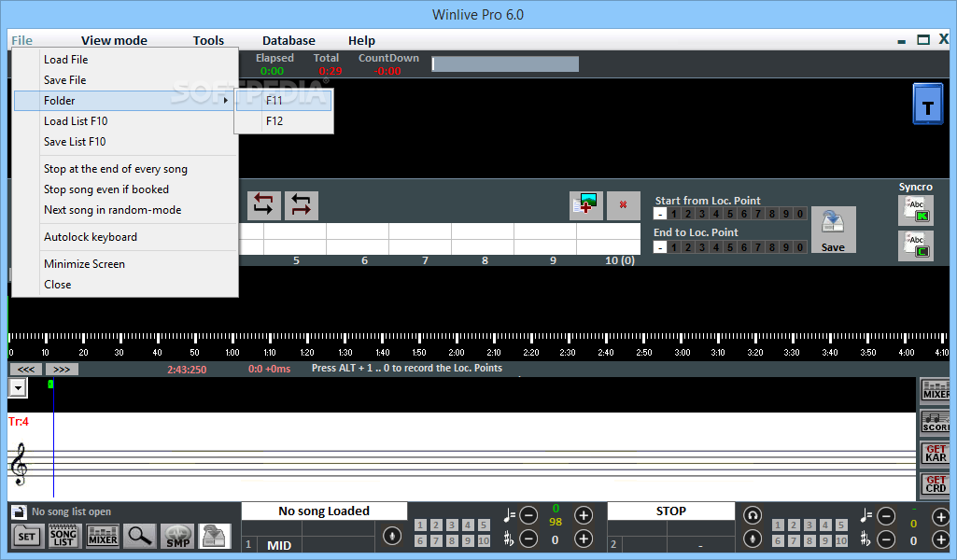The width and height of the screenshot is (957, 560).
Task: Open the Mixer icon in bottom toolbar
Action: tap(103, 537)
